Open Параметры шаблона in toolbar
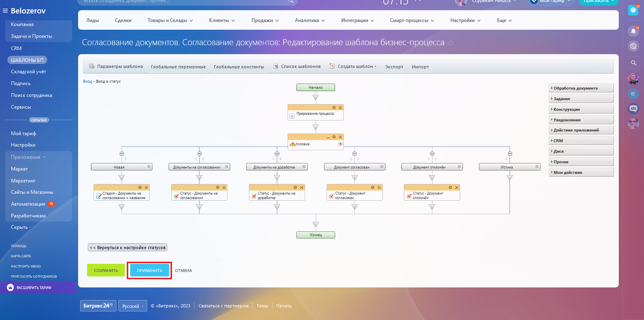 click(116, 66)
